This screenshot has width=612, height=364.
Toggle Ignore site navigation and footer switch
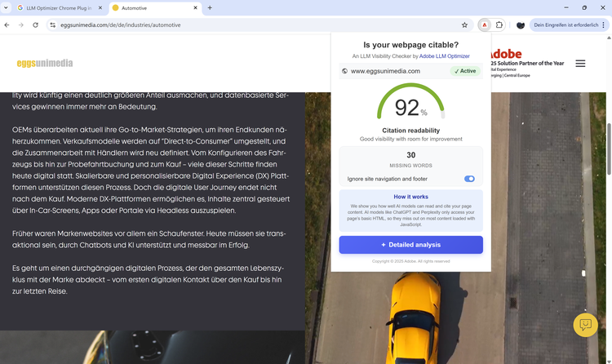tap(469, 179)
